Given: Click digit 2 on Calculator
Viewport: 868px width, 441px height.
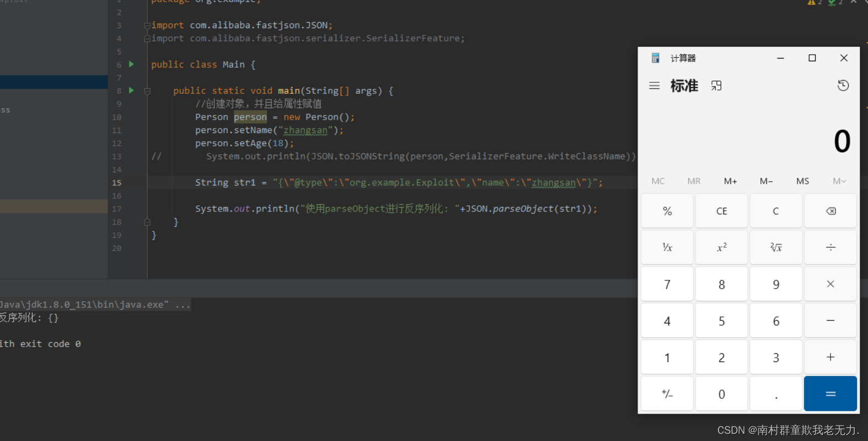Looking at the screenshot, I should 721,357.
